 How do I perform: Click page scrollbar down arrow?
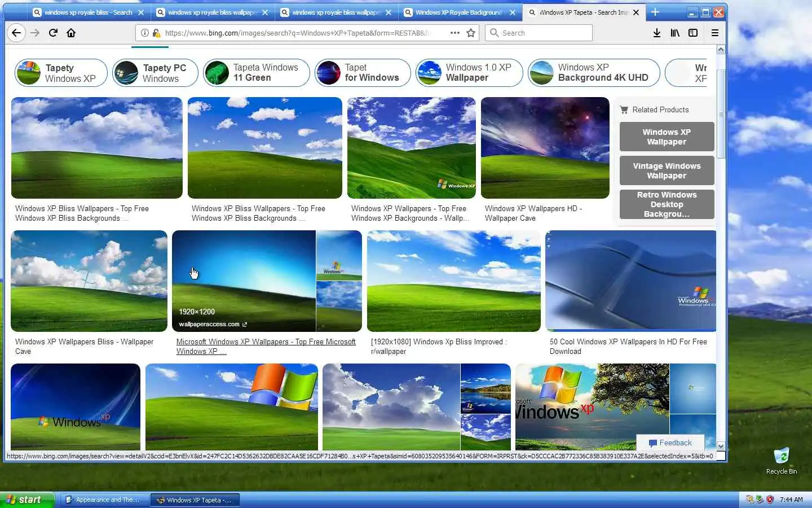click(x=721, y=446)
